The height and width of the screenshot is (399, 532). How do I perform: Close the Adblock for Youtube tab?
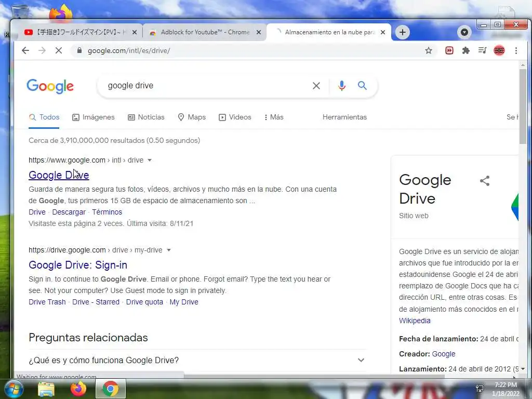(x=259, y=32)
